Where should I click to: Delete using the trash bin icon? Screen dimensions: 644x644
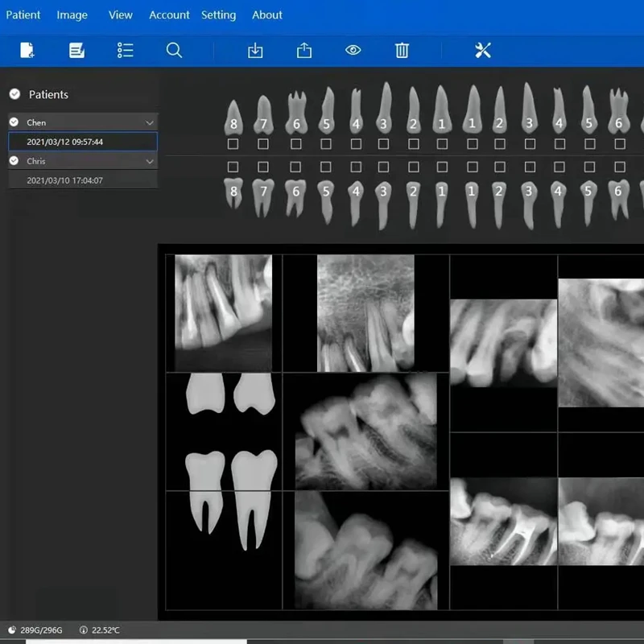click(x=402, y=51)
